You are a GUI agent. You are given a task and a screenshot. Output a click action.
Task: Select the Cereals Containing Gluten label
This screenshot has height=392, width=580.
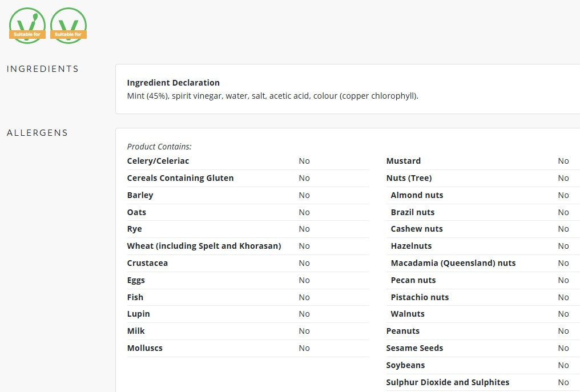pyautogui.click(x=180, y=178)
